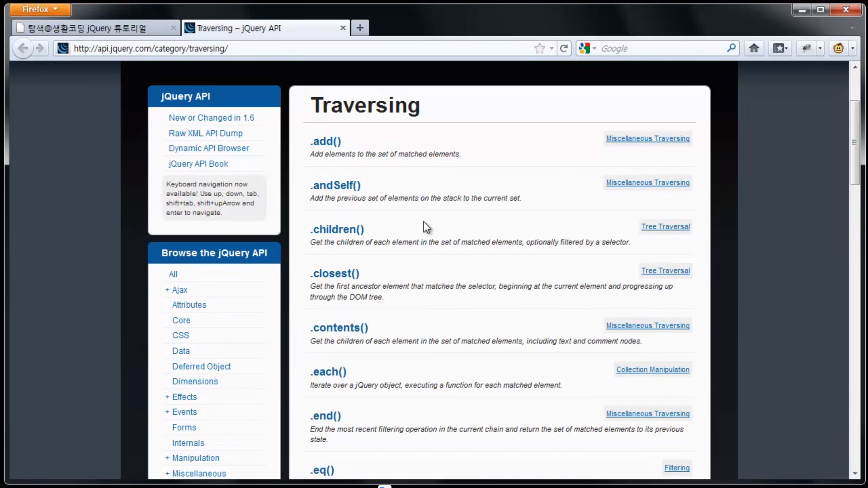Click the Home icon in the toolbar
Screen dimensions: 868x488
[754, 48]
